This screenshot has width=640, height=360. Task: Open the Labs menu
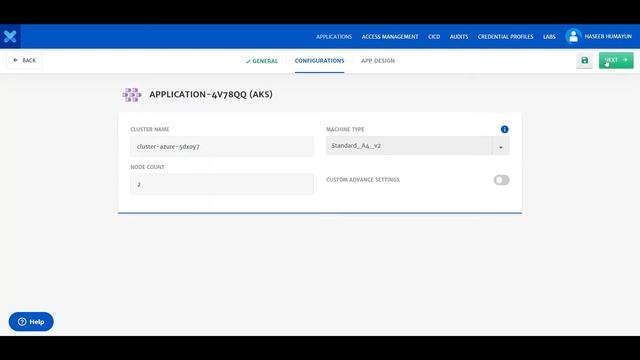pyautogui.click(x=549, y=37)
